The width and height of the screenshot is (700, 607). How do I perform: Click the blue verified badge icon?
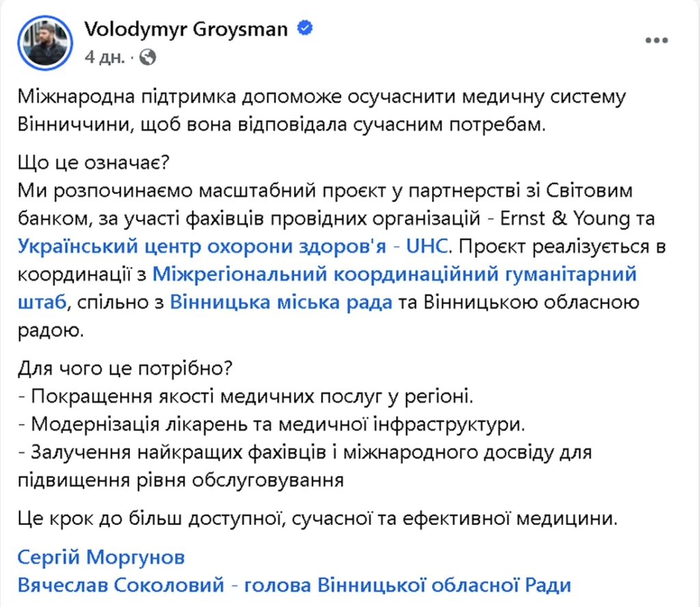(305, 29)
